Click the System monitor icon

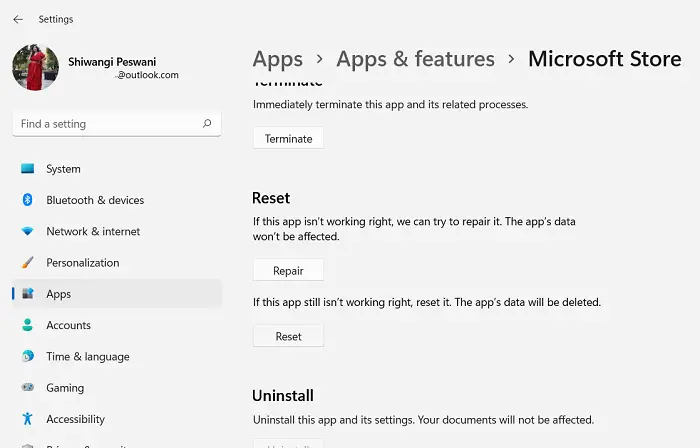(x=27, y=169)
